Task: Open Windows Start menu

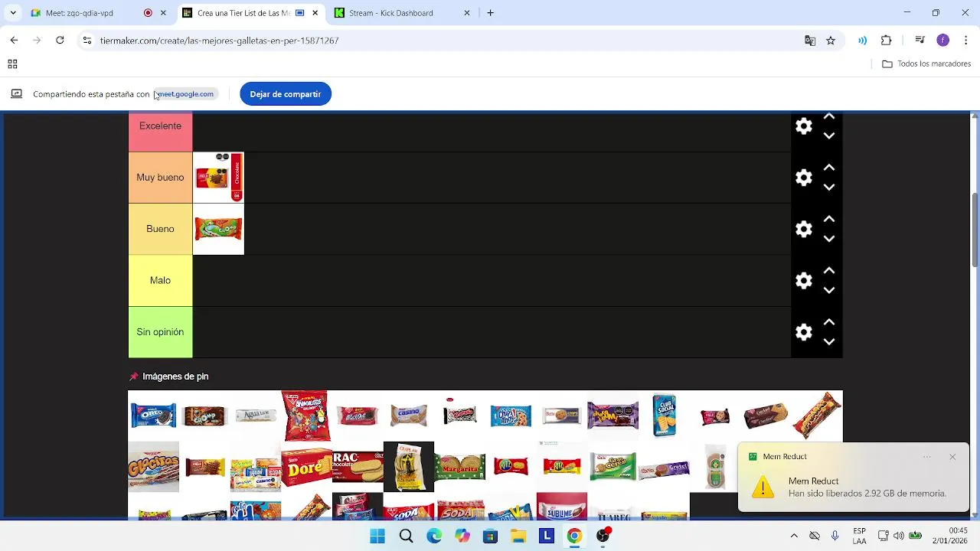Action: (x=377, y=536)
